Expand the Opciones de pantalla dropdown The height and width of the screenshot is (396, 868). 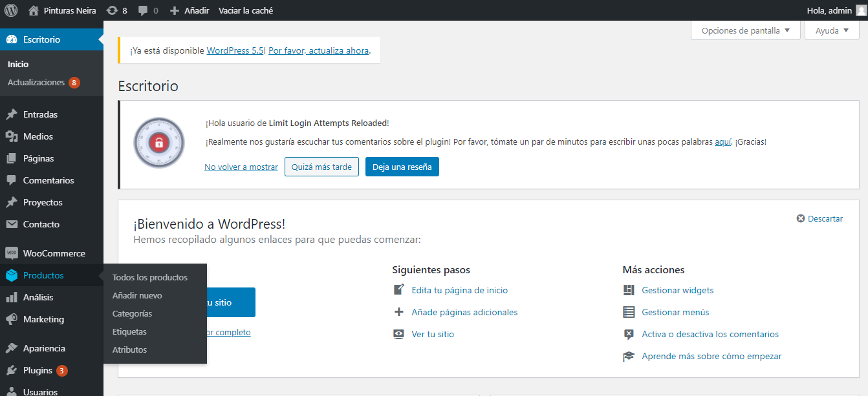745,30
